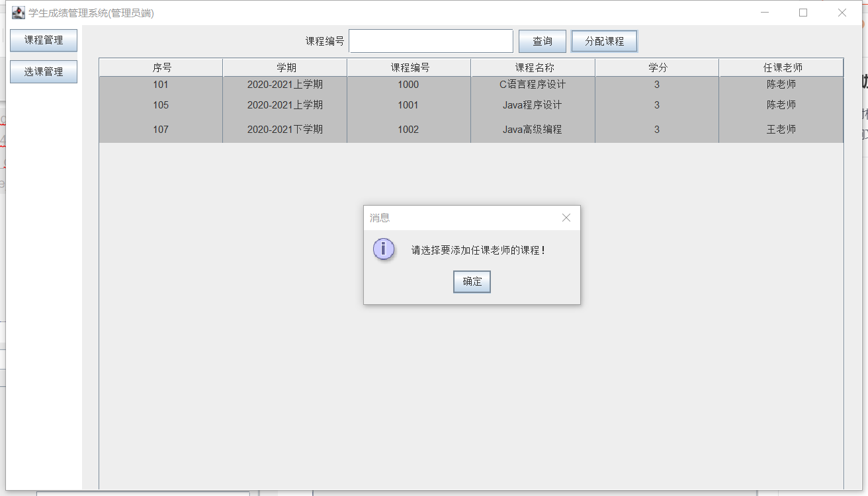Click the 分配课程 button

point(604,41)
